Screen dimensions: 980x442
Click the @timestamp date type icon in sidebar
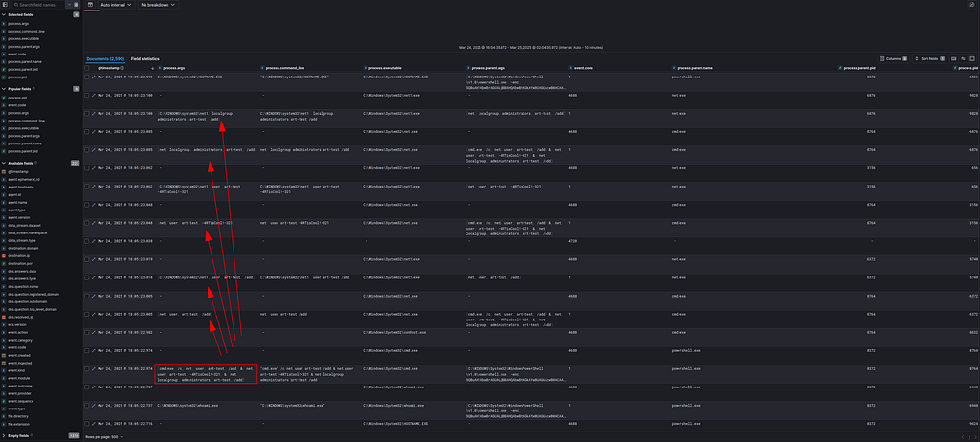[x=4, y=172]
